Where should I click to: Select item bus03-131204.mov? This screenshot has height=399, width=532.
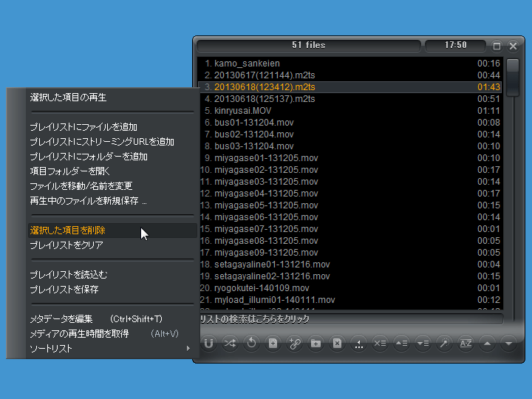click(x=350, y=146)
